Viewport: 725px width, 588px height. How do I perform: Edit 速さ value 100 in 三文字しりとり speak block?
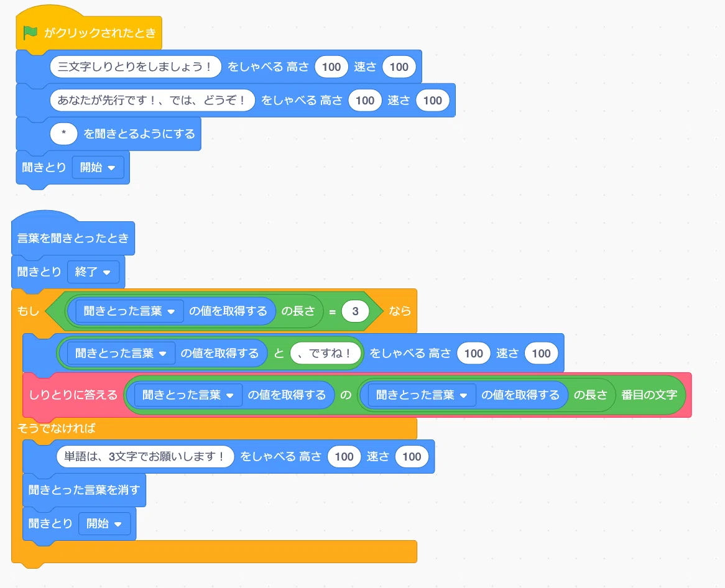[x=399, y=67]
